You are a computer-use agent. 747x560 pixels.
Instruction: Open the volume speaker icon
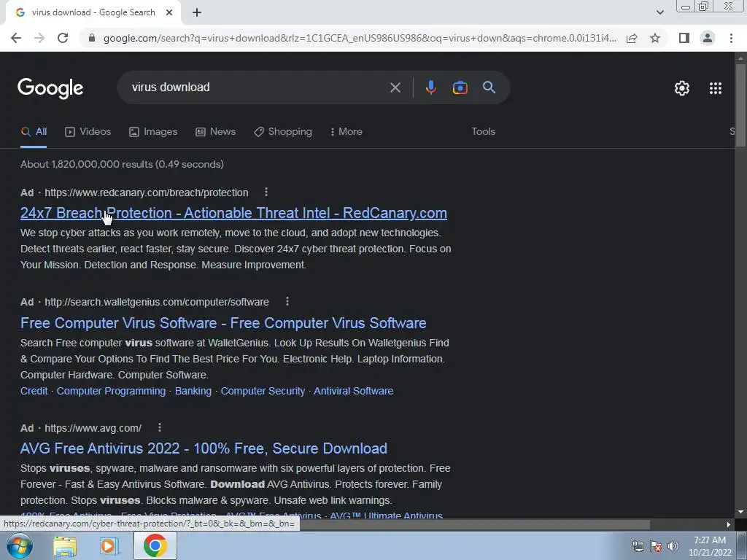673,545
